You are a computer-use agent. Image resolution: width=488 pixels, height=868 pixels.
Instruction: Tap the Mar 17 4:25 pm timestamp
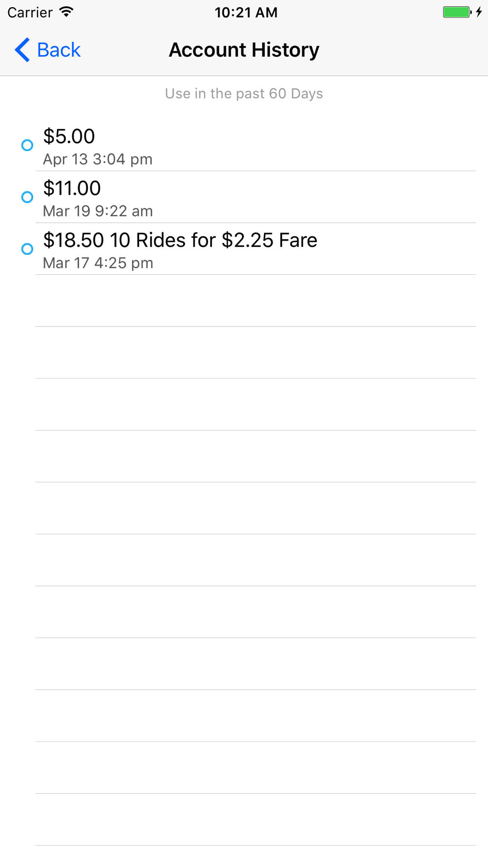(x=98, y=263)
